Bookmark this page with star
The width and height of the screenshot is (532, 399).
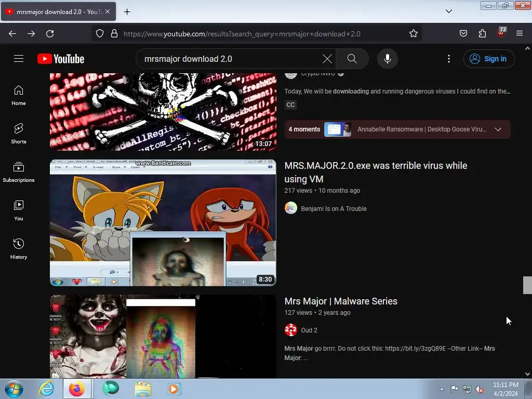[413, 34]
